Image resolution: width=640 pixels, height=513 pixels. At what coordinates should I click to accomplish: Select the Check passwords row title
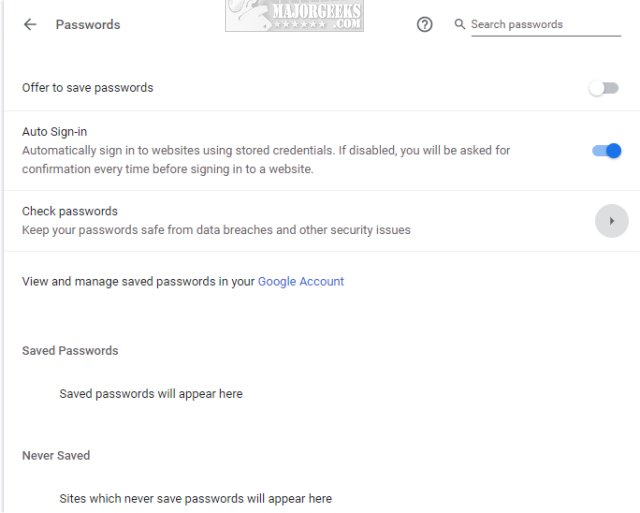pos(70,211)
